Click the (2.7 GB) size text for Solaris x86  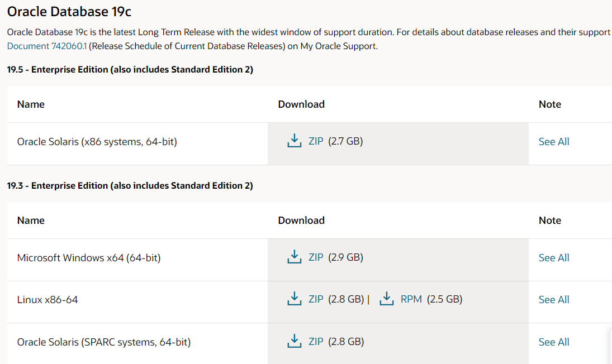[345, 141]
